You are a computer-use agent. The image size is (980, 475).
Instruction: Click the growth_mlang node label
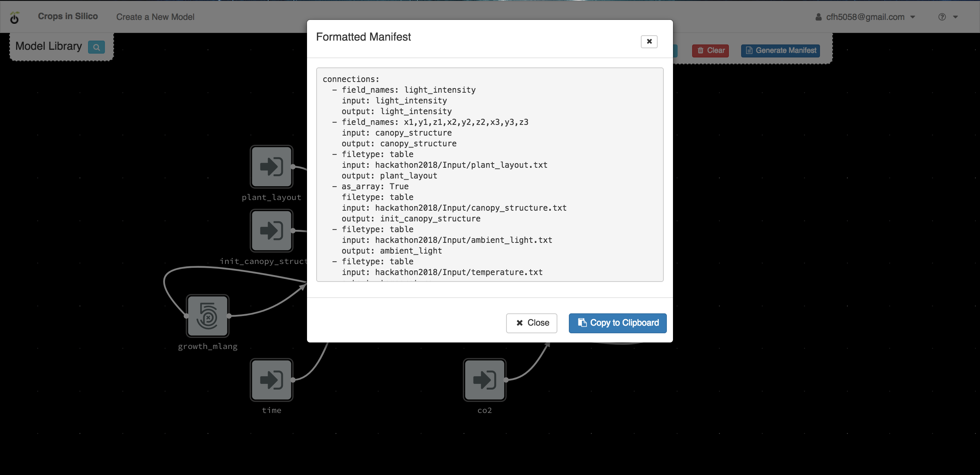[208, 346]
